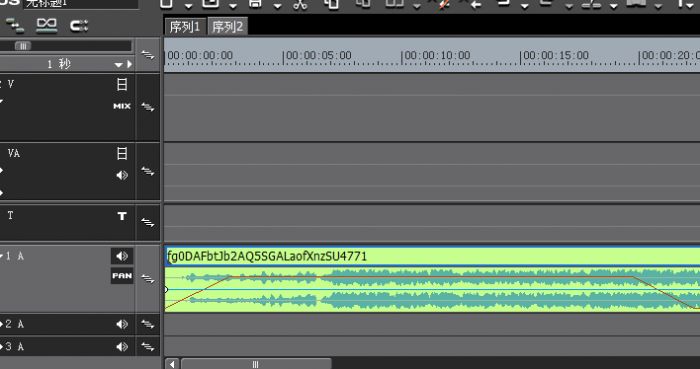Select the 1 A track header name
The image size is (700, 369).
click(14, 256)
